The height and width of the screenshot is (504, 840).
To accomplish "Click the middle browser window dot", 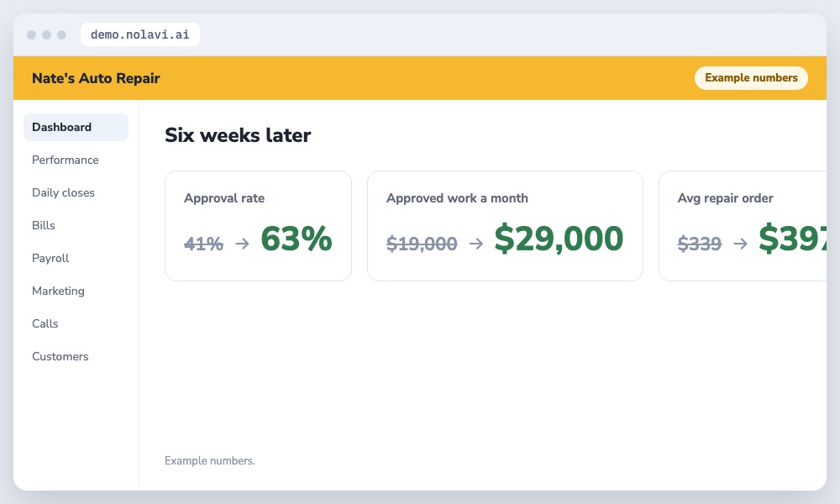I will point(46,34).
